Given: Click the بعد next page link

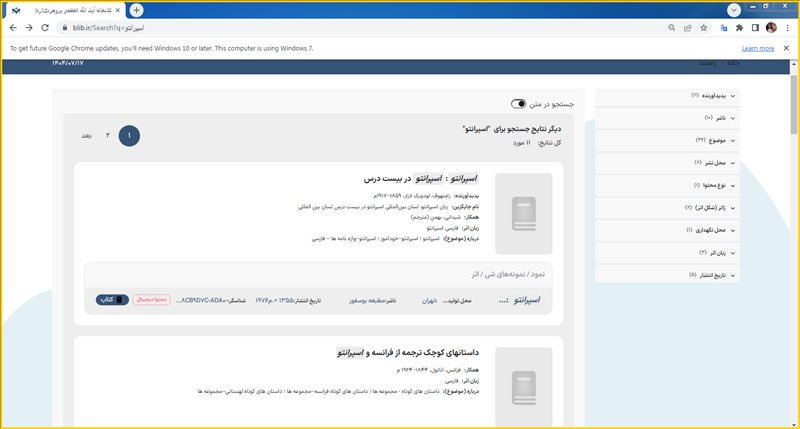Looking at the screenshot, I should click(87, 135).
